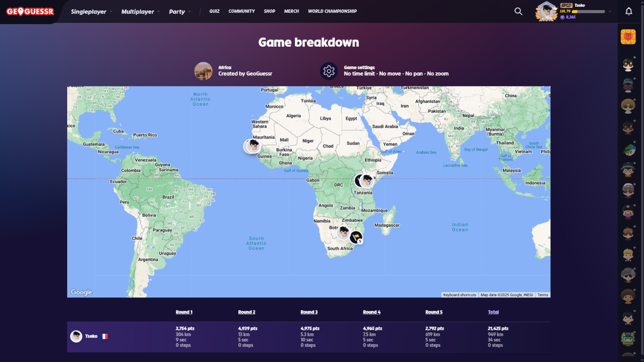Click the game settings gear icon
The image size is (644, 362).
pyautogui.click(x=329, y=71)
